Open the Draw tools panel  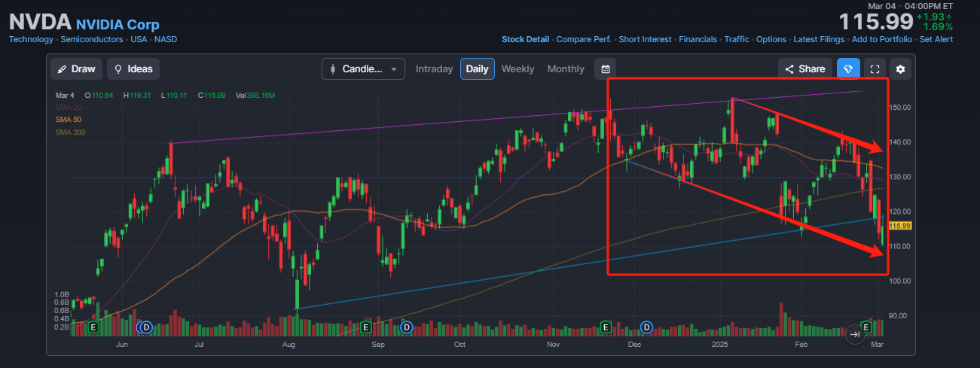pyautogui.click(x=77, y=69)
